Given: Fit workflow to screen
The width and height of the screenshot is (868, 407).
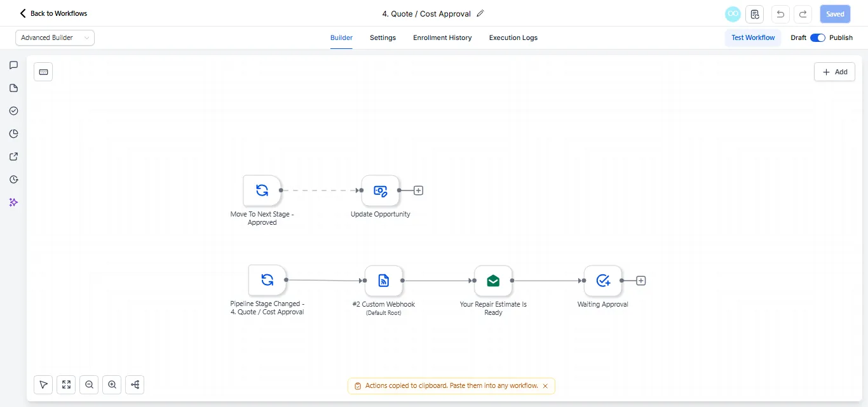Looking at the screenshot, I should [x=66, y=385].
